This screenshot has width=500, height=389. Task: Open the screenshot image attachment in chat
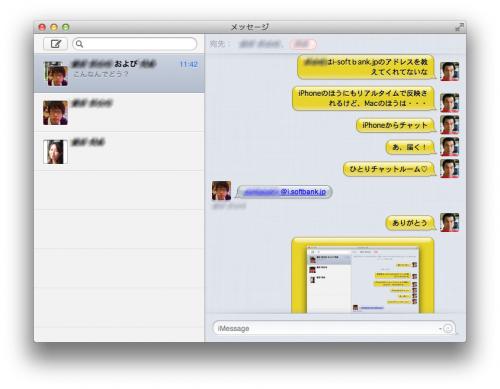tap(363, 275)
